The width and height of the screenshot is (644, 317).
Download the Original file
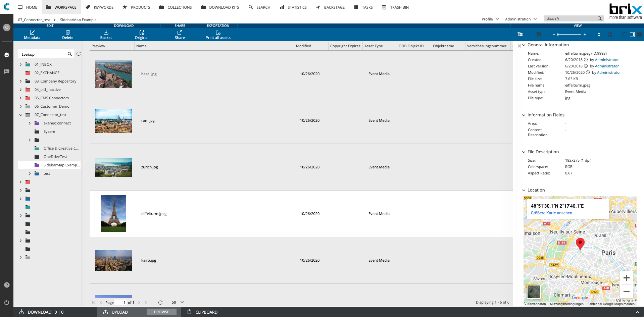pos(142,32)
